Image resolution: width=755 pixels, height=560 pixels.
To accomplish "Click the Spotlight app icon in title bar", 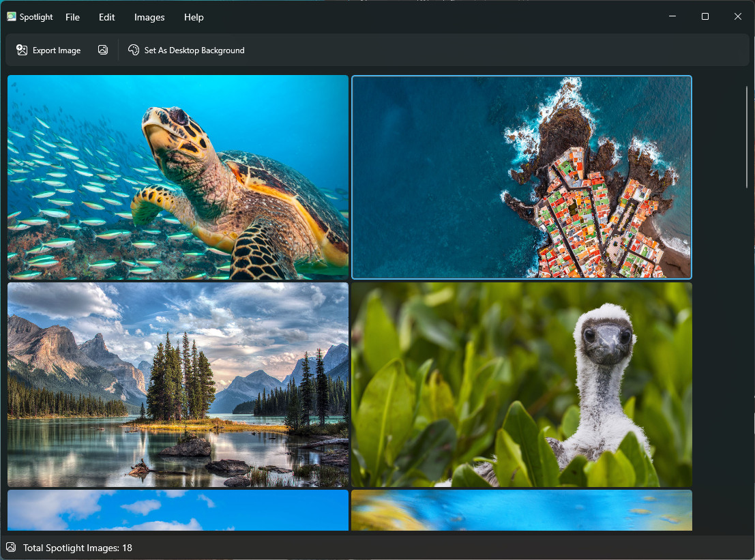I will point(12,17).
